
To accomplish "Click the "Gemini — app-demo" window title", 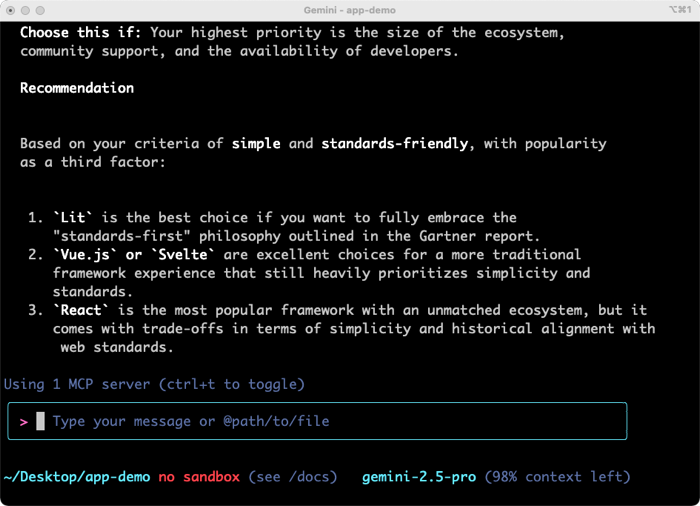I will pos(349,9).
